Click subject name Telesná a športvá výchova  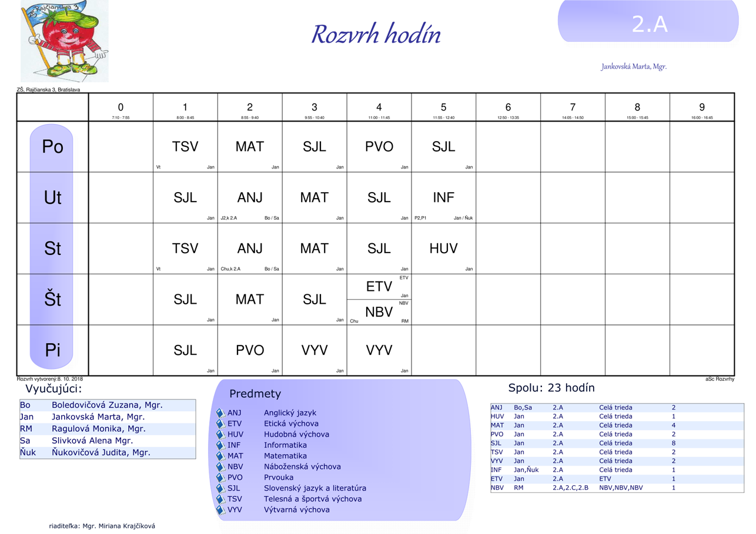pyautogui.click(x=313, y=499)
